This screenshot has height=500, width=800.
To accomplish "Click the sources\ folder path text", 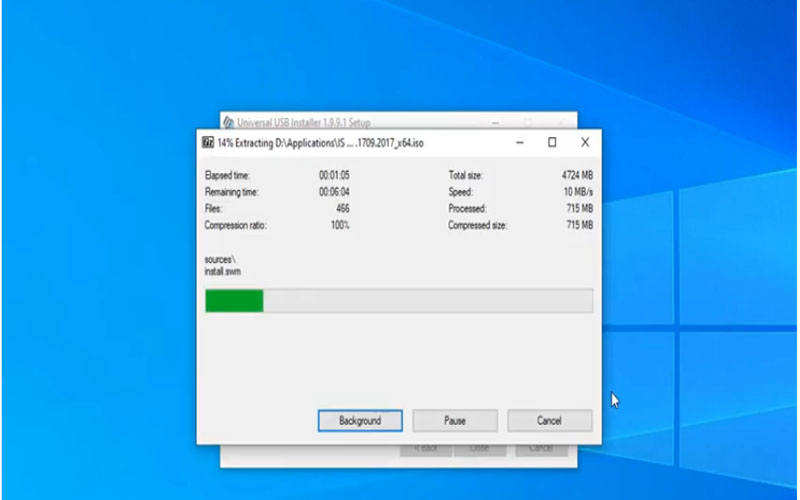I will pos(220,260).
